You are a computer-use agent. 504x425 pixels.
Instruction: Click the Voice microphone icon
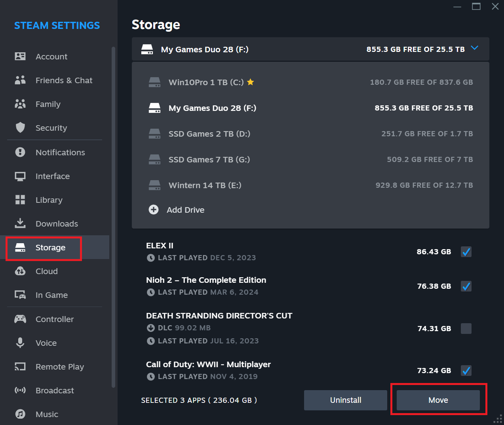click(x=20, y=343)
